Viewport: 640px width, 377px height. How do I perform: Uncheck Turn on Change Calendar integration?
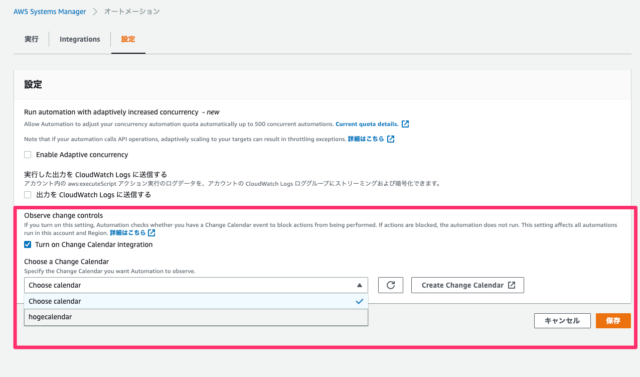click(x=28, y=244)
